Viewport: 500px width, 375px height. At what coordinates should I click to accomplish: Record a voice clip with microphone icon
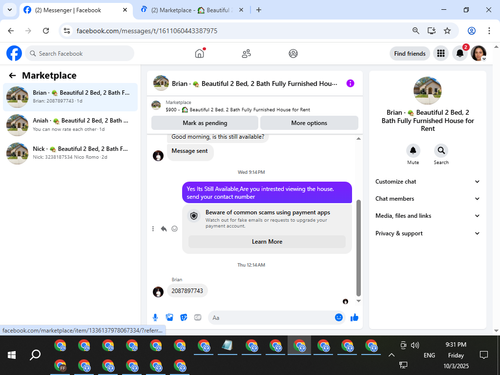click(155, 317)
